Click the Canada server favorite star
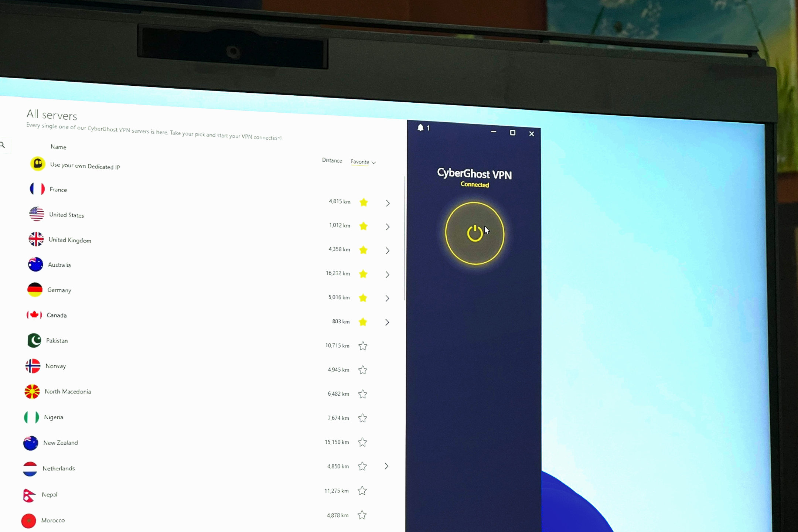 pos(364,322)
